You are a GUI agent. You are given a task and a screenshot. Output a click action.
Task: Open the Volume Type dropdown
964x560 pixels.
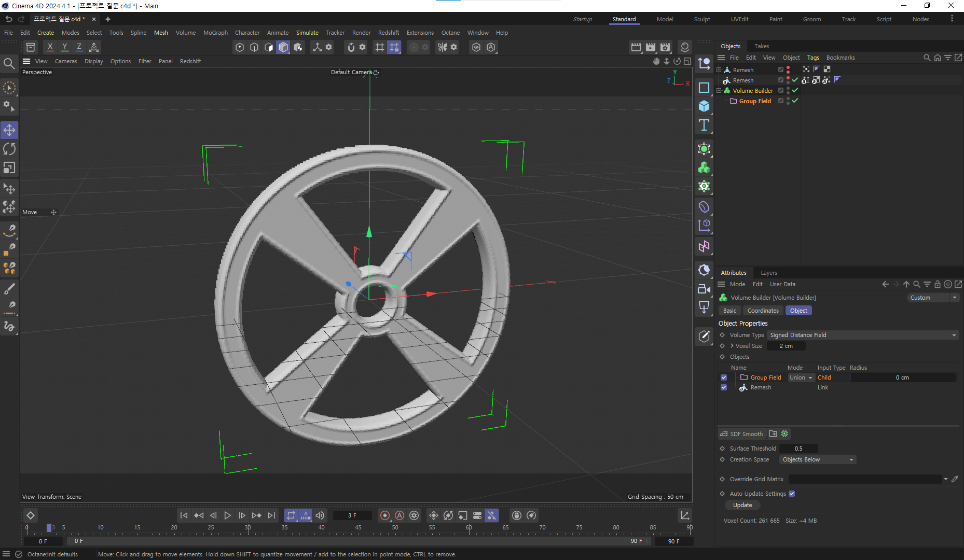863,335
